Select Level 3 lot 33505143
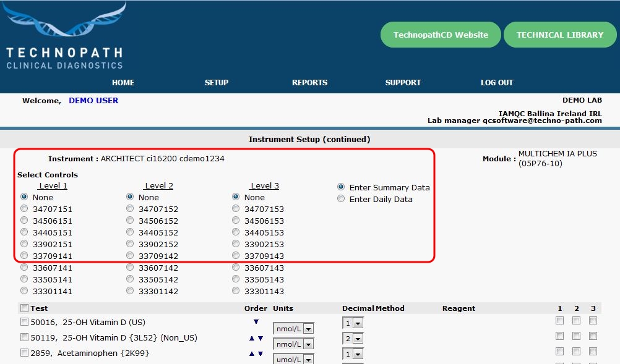620x364 pixels. 236,279
